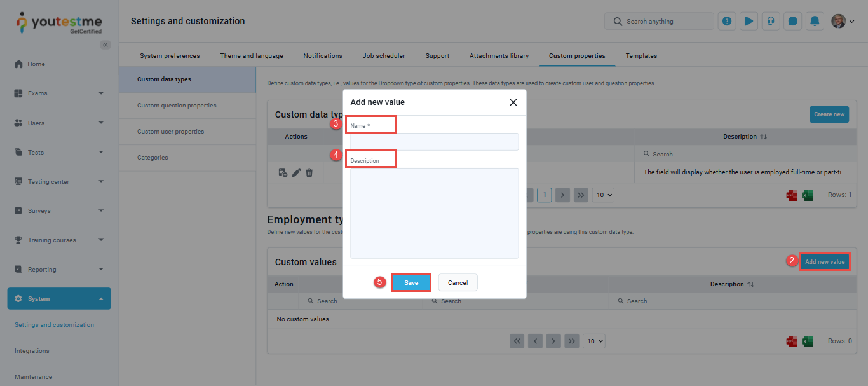868x386 pixels.
Task: Click the pencil edit icon in Actions column
Action: point(296,172)
